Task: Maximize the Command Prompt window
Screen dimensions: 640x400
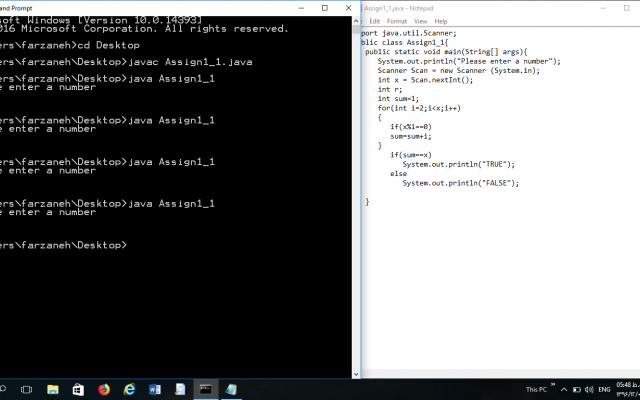Action: pyautogui.click(x=324, y=8)
